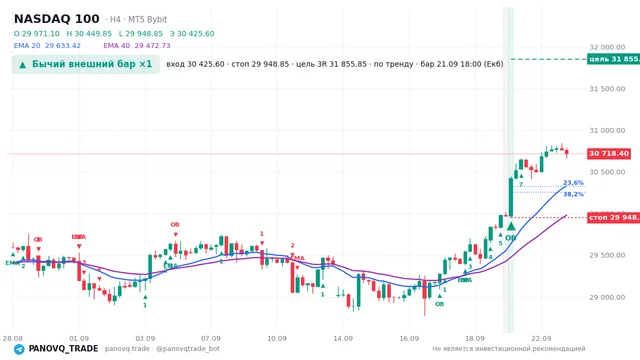Click the 07.09 date axis label
This screenshot has height=360, width=640.
[211, 338]
